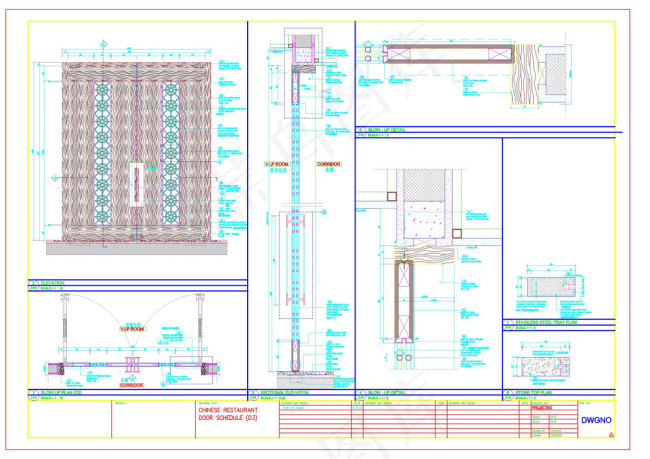
Task: Select the door handle at elevation center
Action: pos(136,185)
